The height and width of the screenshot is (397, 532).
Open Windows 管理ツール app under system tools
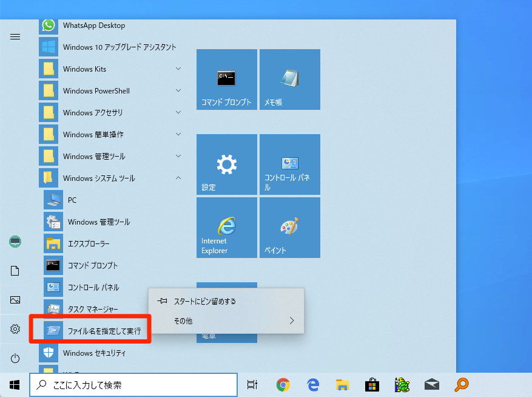click(113, 222)
